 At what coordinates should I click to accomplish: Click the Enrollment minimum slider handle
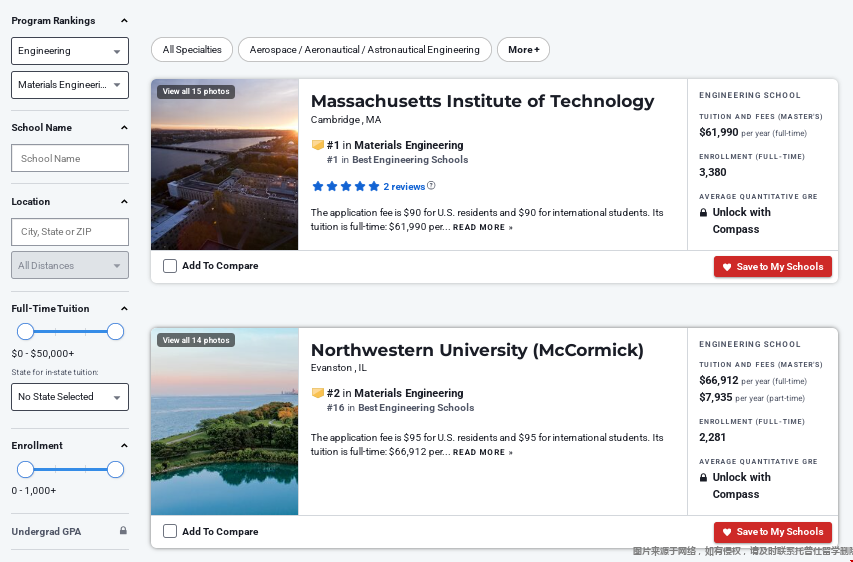point(25,470)
